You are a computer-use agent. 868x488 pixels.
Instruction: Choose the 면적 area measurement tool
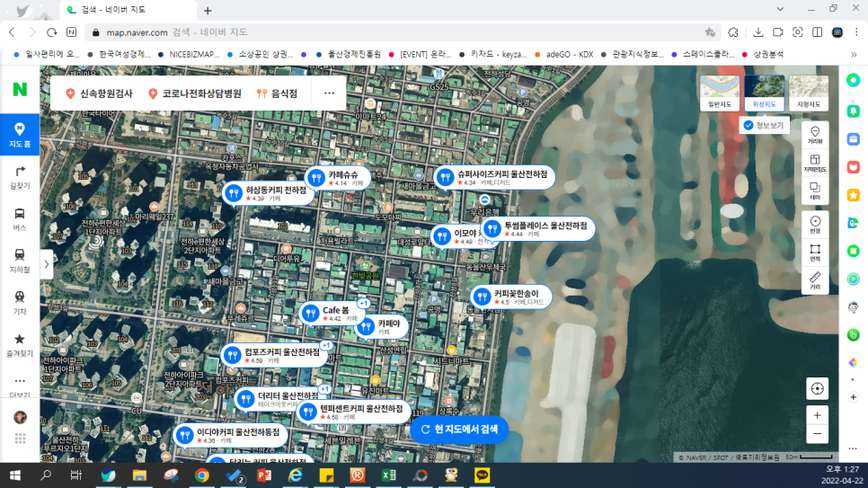pyautogui.click(x=815, y=253)
